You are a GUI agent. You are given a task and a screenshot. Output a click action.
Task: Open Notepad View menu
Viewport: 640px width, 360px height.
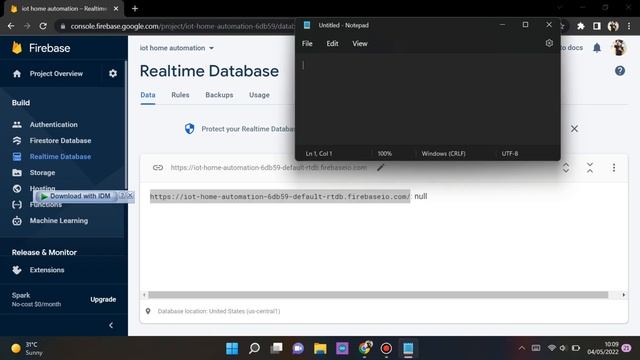tap(360, 44)
